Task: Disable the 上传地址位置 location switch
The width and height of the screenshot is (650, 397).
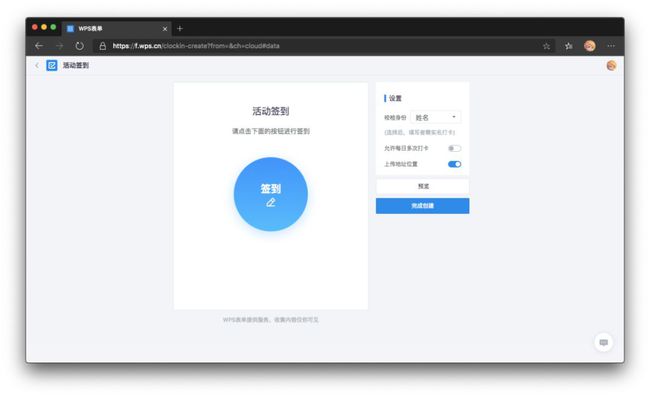Action: (x=454, y=164)
